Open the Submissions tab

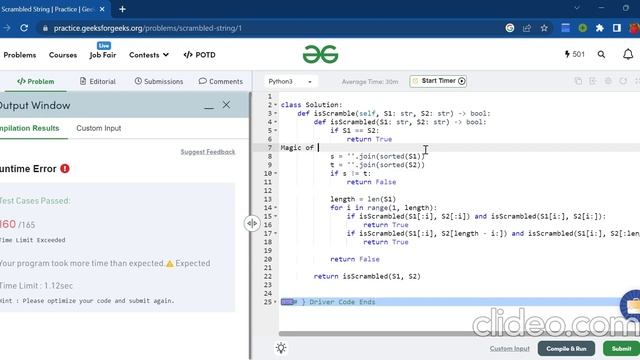click(x=159, y=81)
